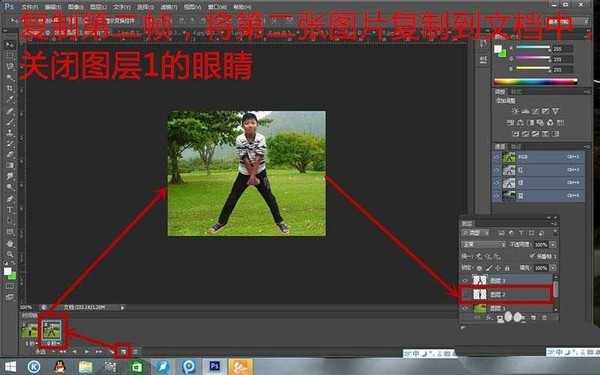Viewport: 600px width, 375px height.
Task: Select the Clone Stamp tool
Action: [x=10, y=133]
